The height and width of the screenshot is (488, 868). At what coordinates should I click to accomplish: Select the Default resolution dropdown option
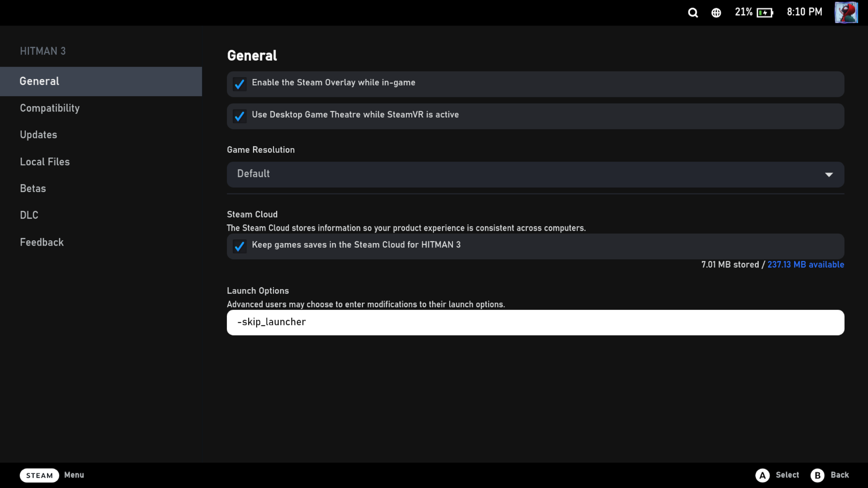[535, 174]
